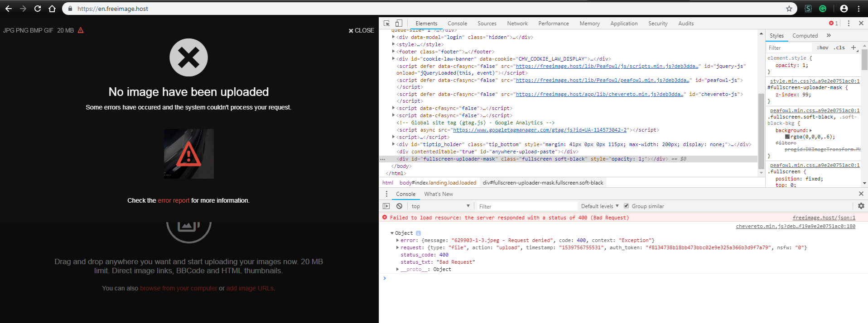
Task: Click the Styles Filter input field
Action: [790, 47]
